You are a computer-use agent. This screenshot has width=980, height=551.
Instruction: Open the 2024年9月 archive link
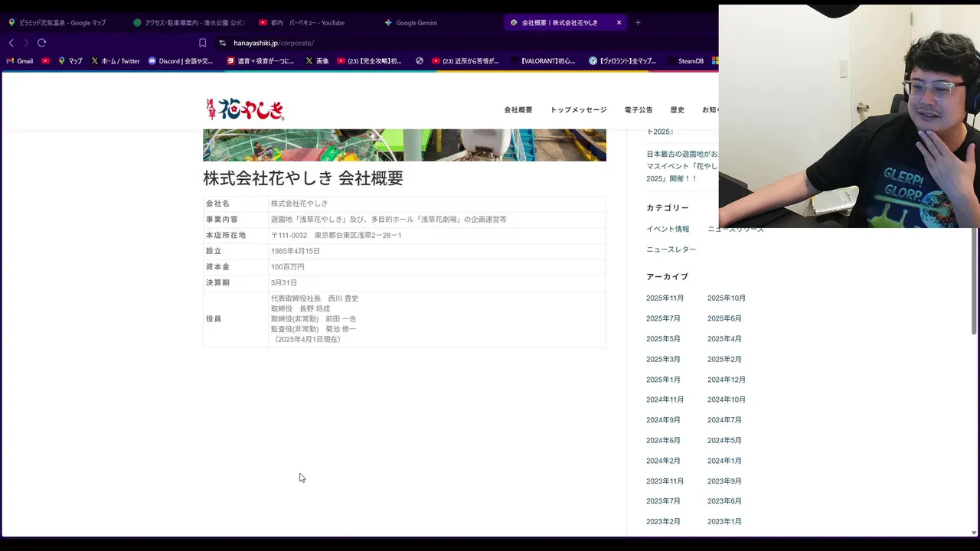663,420
